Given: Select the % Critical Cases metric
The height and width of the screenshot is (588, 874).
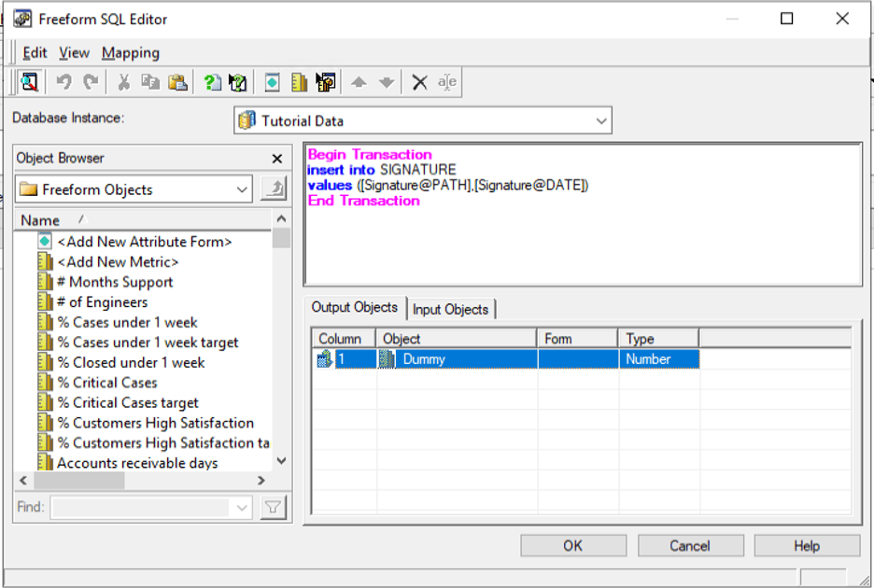Looking at the screenshot, I should click(x=107, y=383).
